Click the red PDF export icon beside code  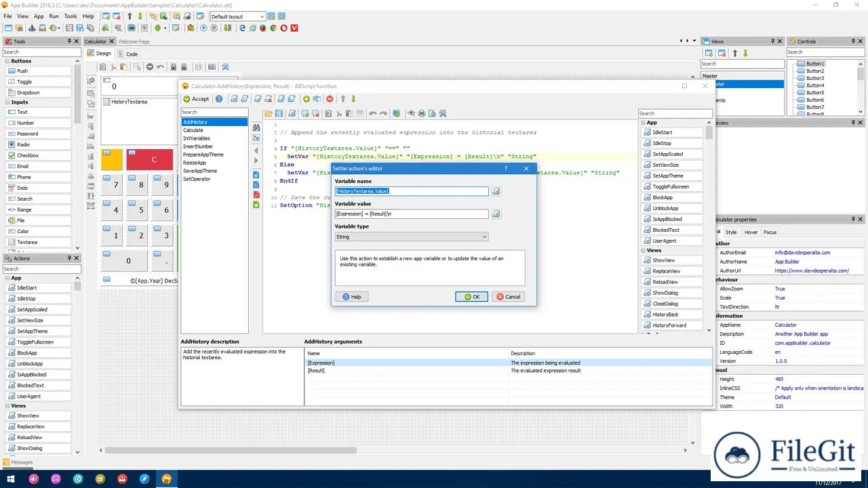point(256,195)
